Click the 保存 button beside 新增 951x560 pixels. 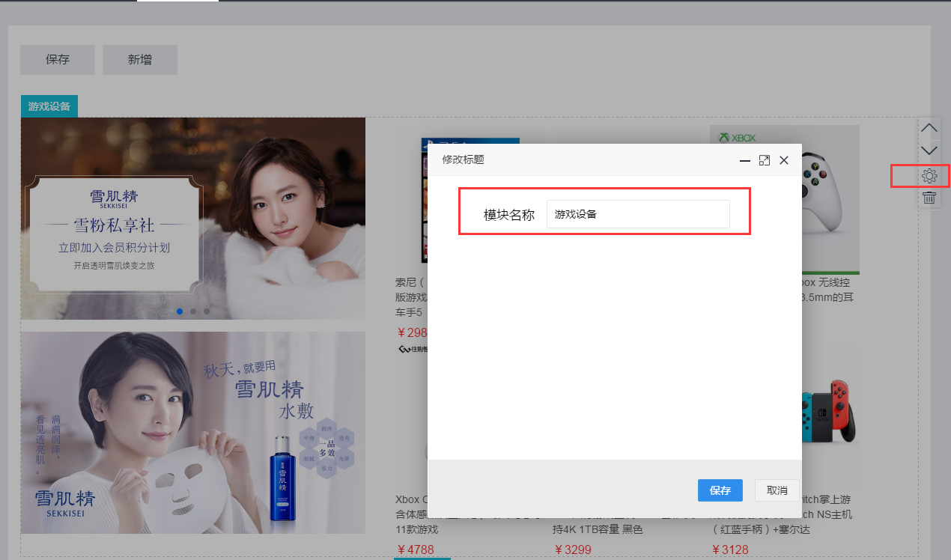[x=58, y=60]
